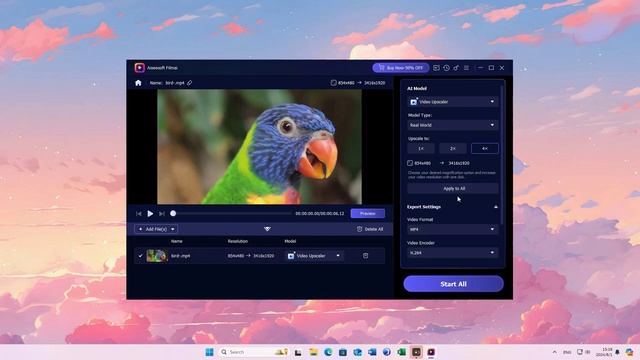Viewport: 640px width, 360px height.
Task: Click the bird video preview image
Action: point(259,147)
